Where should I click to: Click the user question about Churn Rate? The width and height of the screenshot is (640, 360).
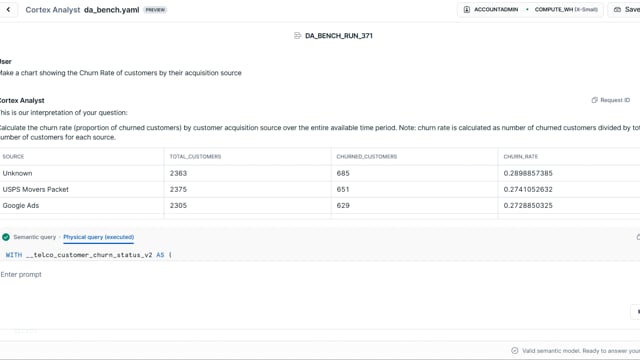coord(120,73)
